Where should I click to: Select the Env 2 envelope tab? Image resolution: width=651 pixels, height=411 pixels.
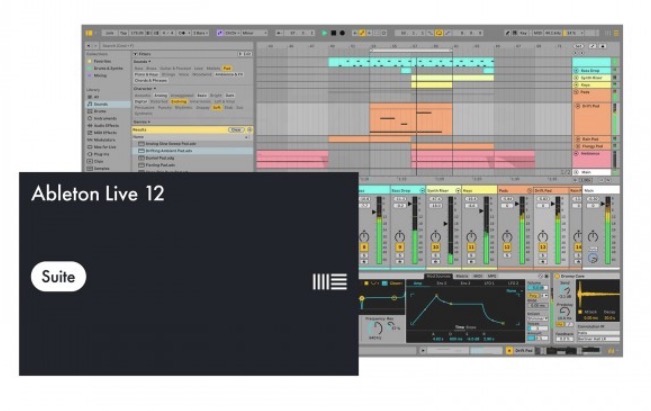442,283
